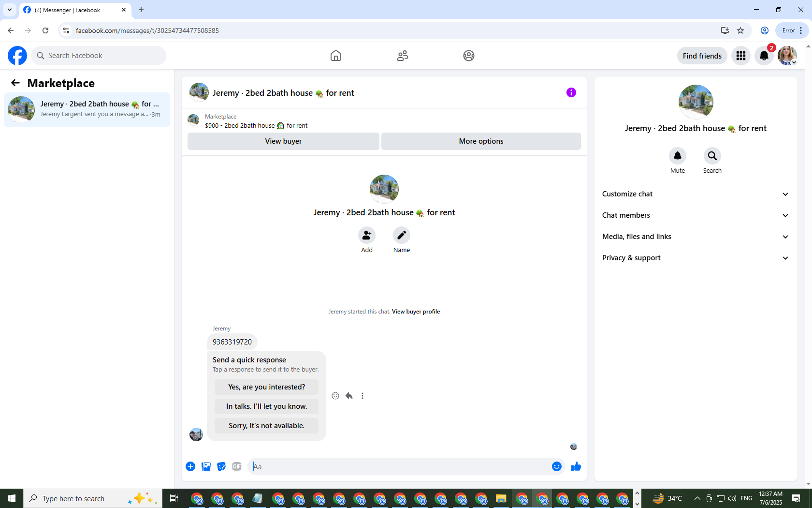
Task: Expand Chat members section
Action: (x=696, y=215)
